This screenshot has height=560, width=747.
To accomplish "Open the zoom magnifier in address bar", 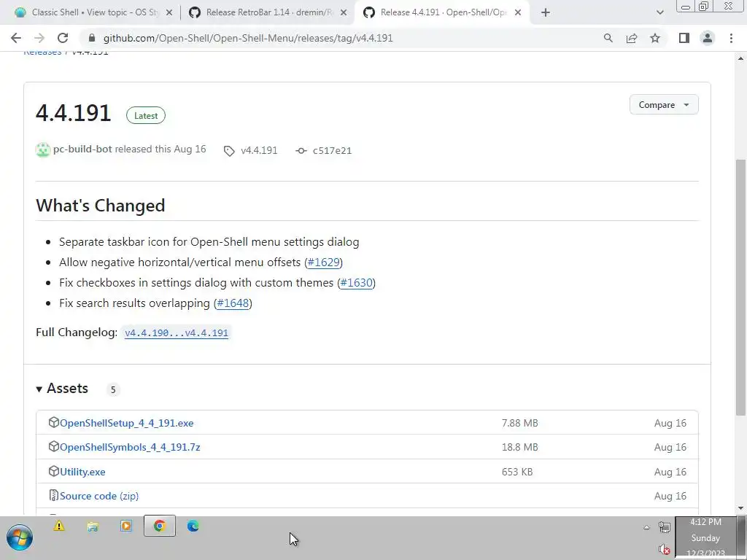I will [x=608, y=38].
